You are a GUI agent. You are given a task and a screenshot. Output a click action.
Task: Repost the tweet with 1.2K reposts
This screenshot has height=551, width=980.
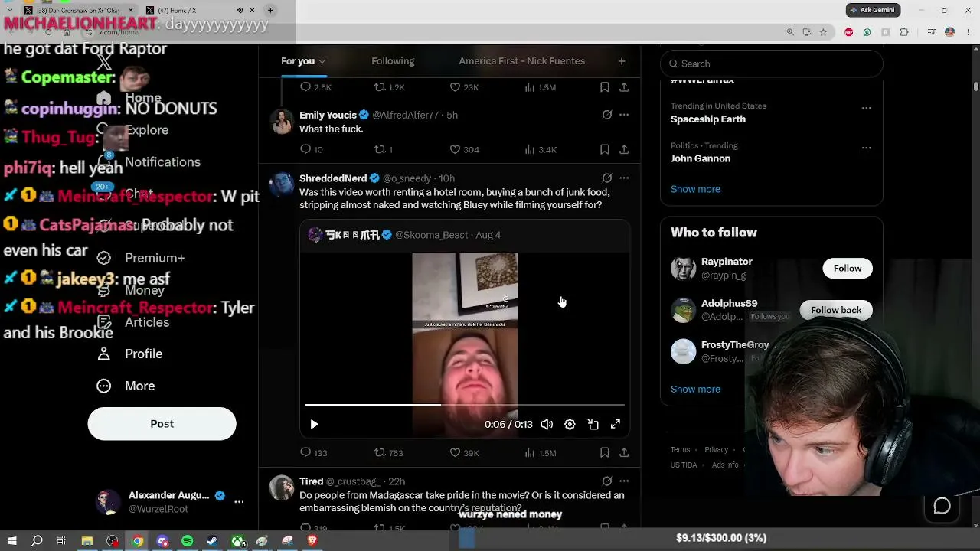[x=389, y=87]
